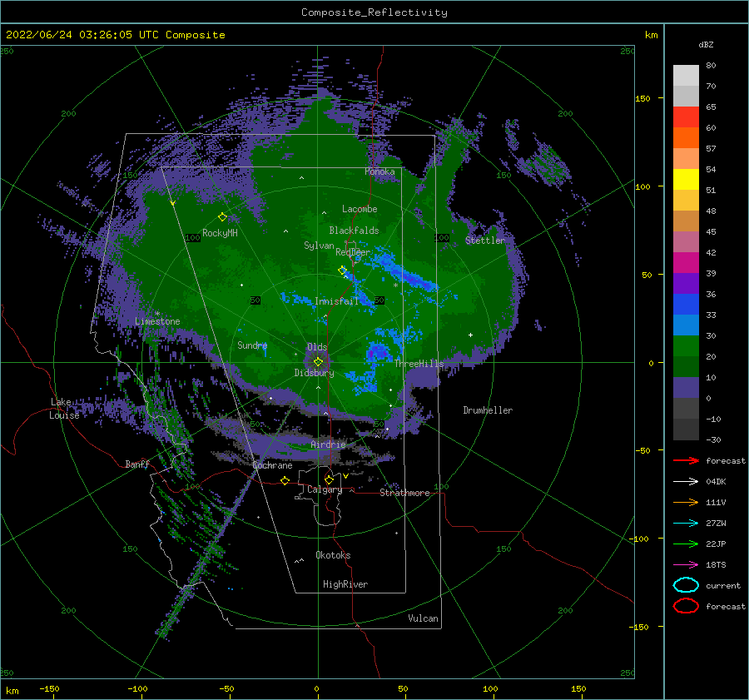Image resolution: width=749 pixels, height=700 pixels.
Task: Select the light blue swatch in the dBZ scale
Action: point(686,325)
